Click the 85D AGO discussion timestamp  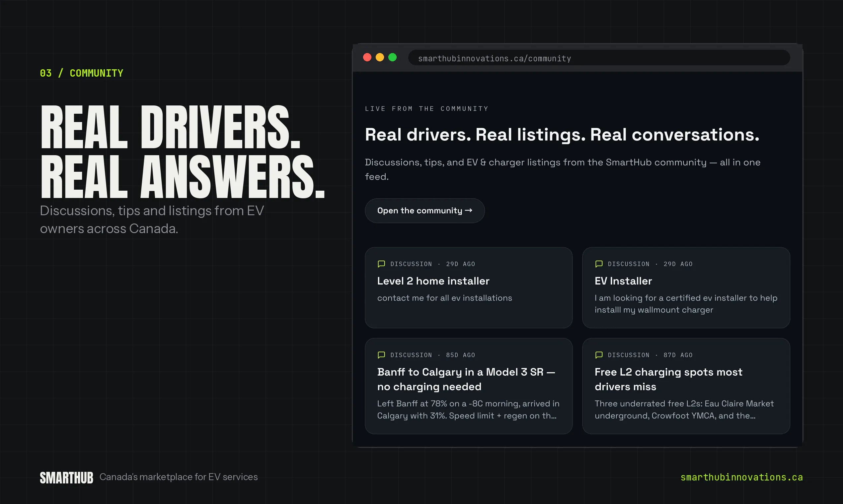click(460, 355)
